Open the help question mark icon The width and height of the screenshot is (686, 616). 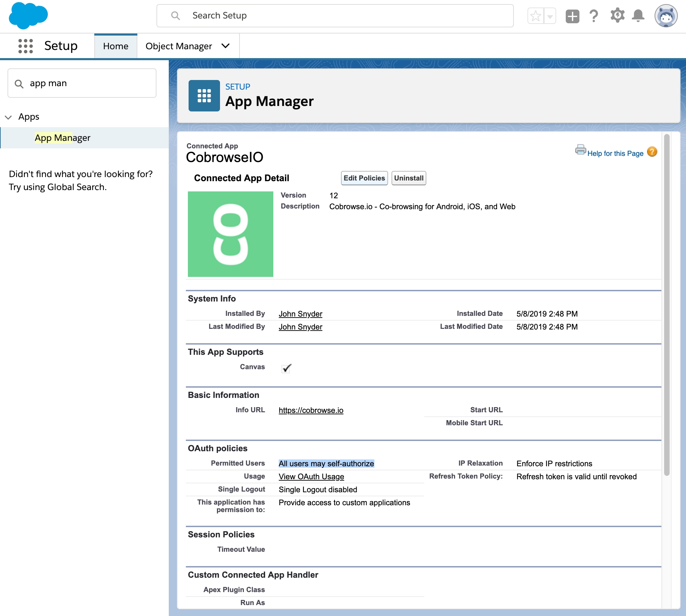tap(594, 16)
